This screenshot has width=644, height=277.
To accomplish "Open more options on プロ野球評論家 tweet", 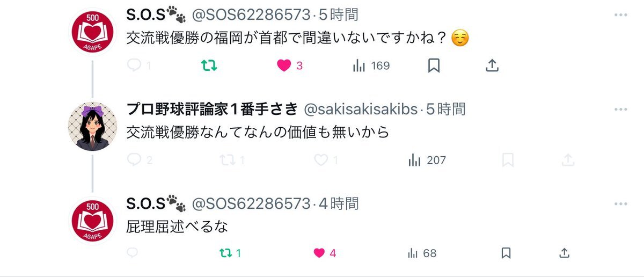I will coord(620,109).
